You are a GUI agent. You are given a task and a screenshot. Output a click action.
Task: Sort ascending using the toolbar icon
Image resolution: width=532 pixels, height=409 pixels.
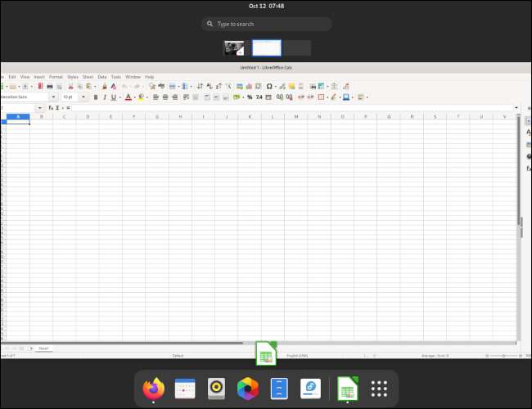[x=210, y=86]
